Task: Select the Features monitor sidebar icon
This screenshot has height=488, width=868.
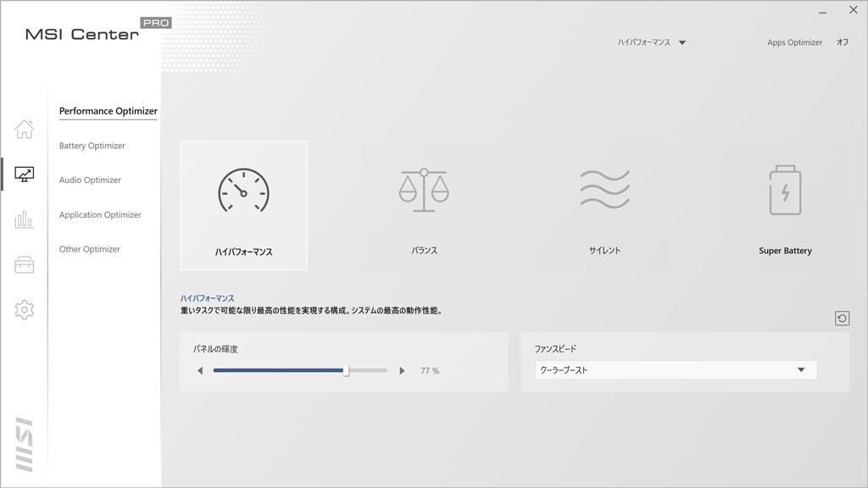Action: click(25, 175)
